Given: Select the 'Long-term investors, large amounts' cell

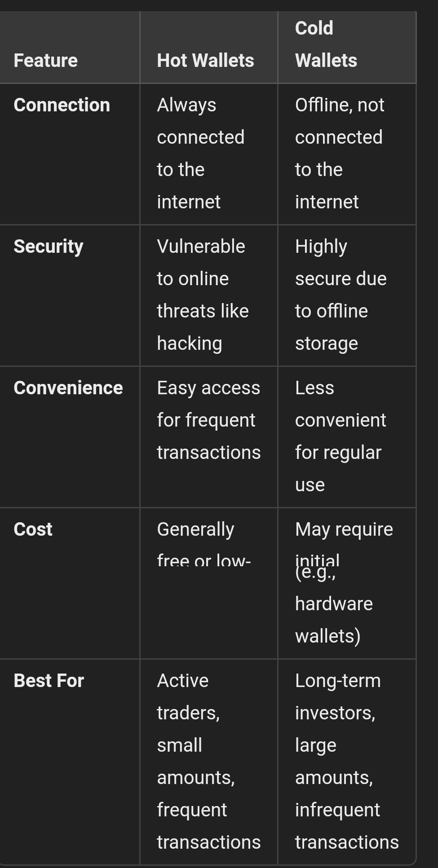Looking at the screenshot, I should pyautogui.click(x=338, y=745).
